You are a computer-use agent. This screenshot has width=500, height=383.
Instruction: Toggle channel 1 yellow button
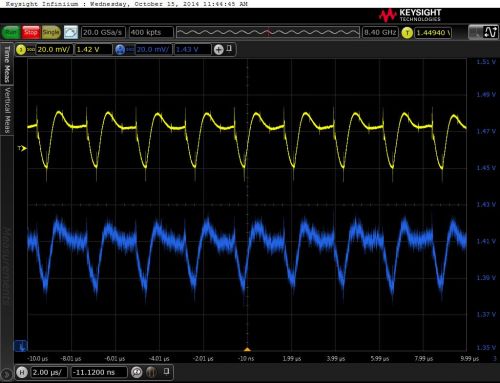(x=21, y=50)
